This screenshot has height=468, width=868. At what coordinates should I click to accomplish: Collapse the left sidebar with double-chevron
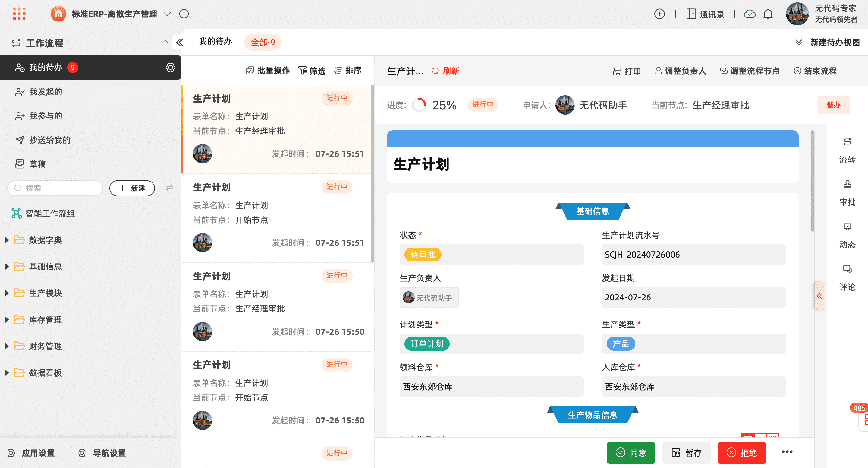pyautogui.click(x=180, y=43)
